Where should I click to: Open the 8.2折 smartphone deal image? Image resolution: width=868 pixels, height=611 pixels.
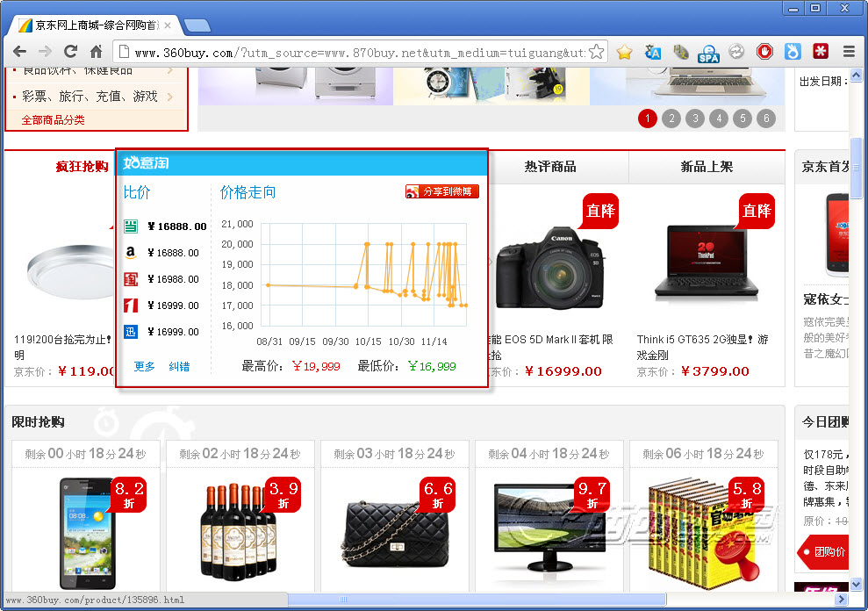tap(88, 534)
